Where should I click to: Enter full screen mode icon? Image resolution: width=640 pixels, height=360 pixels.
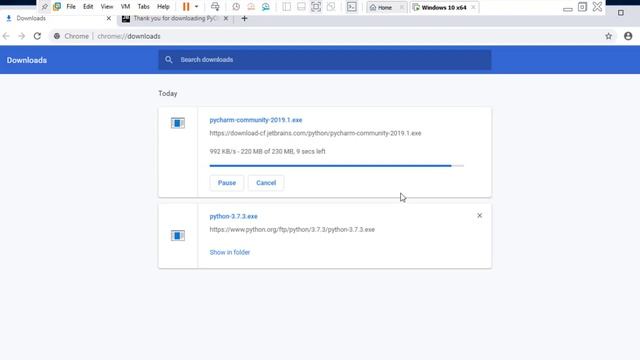(x=316, y=7)
